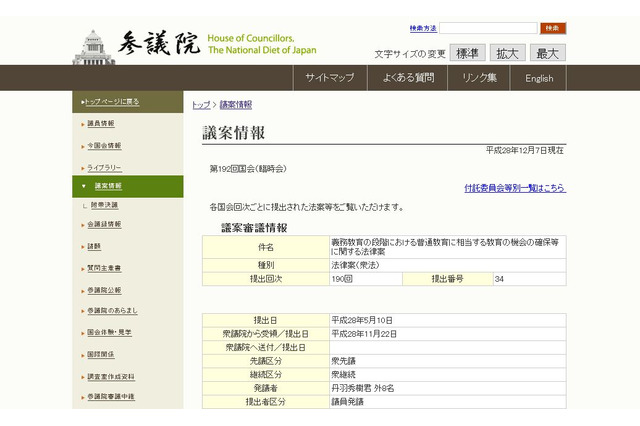Click the orange 検索 search button
640x426 pixels.
[x=553, y=28]
